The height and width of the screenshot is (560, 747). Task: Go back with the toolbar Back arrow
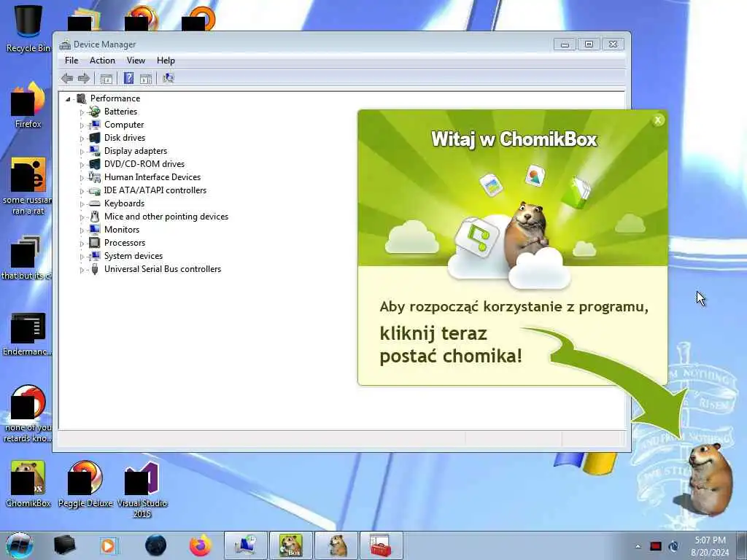pos(67,79)
